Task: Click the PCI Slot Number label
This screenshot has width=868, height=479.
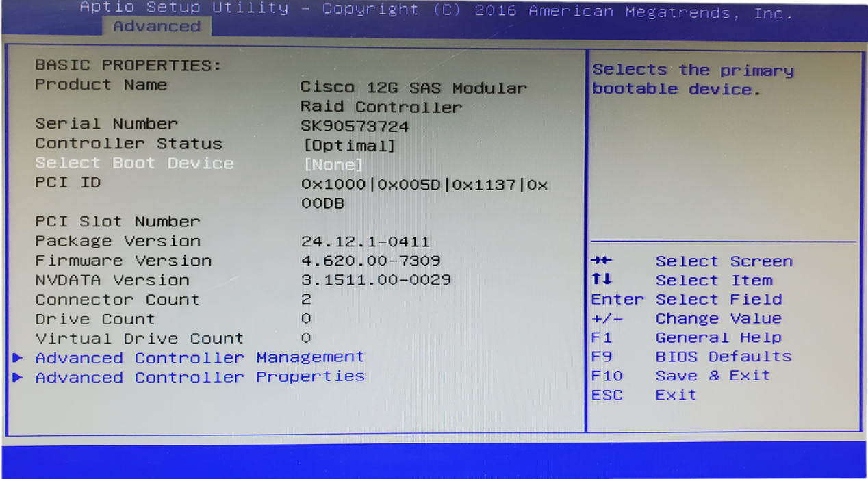Action: point(118,222)
